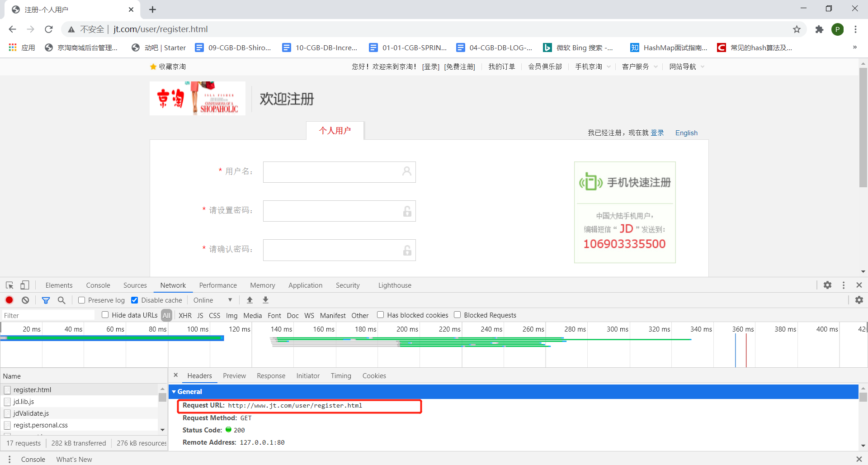Screen dimensions: 868x465
Task: Enable Preserve log
Action: point(81,300)
